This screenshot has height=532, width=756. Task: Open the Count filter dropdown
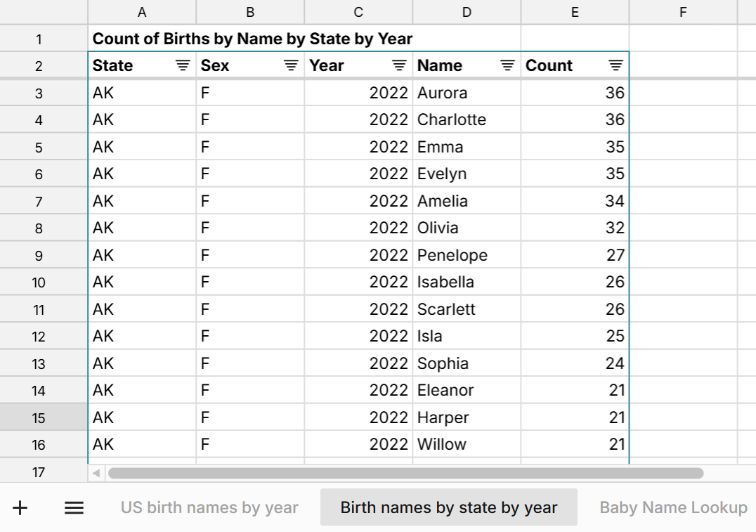point(614,65)
